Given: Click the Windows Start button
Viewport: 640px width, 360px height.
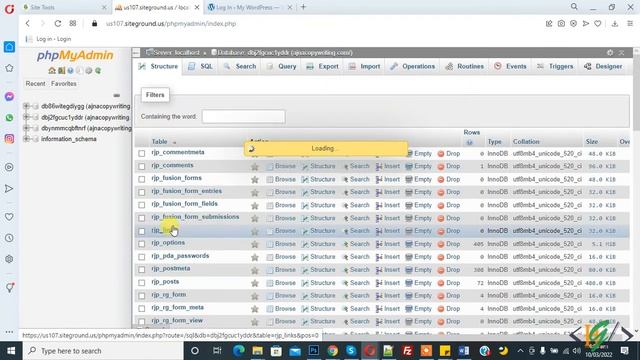Looking at the screenshot, I should tap(11, 351).
